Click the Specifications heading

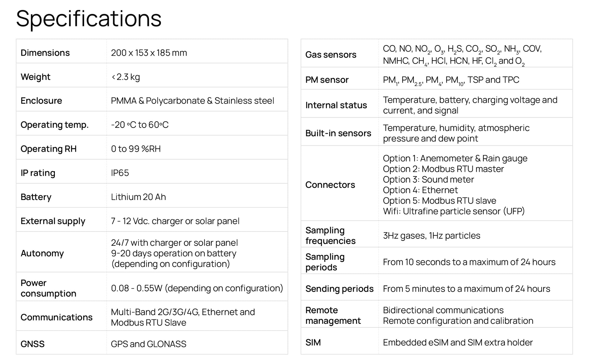click(x=89, y=19)
